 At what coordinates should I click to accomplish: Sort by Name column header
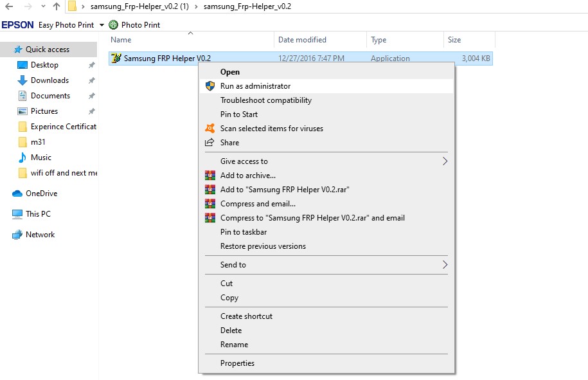121,40
